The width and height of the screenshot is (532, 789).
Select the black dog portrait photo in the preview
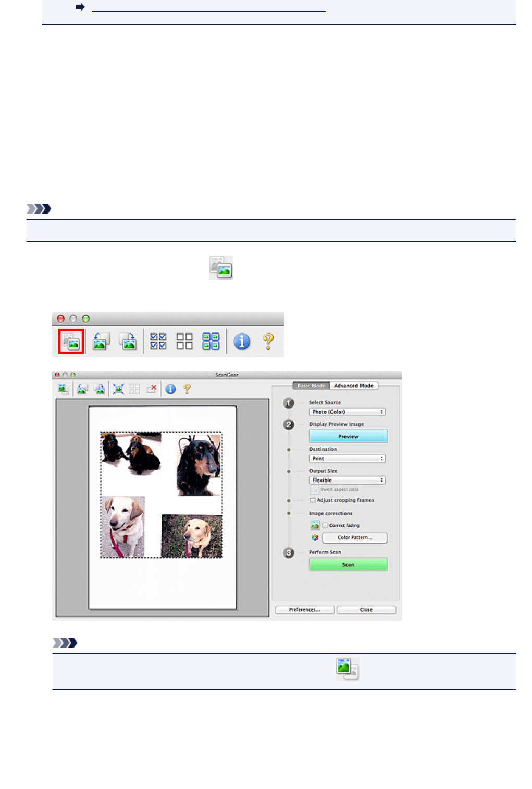point(199,465)
